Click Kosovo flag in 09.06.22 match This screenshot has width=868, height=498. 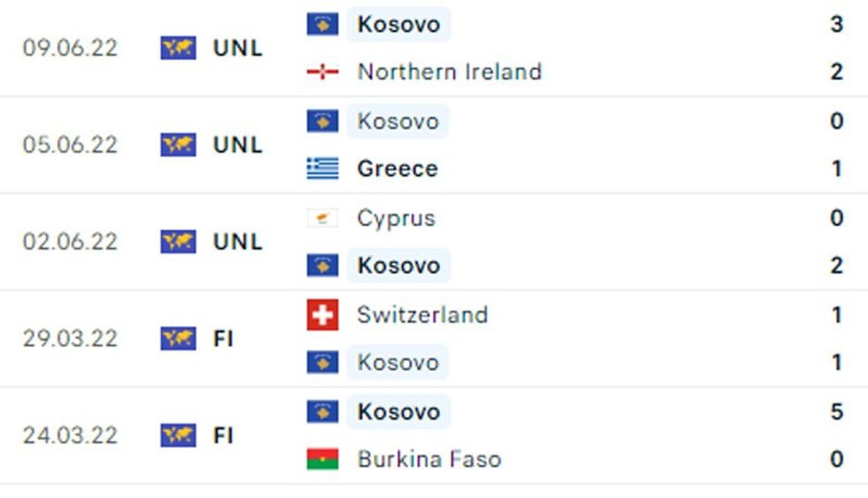[322, 24]
